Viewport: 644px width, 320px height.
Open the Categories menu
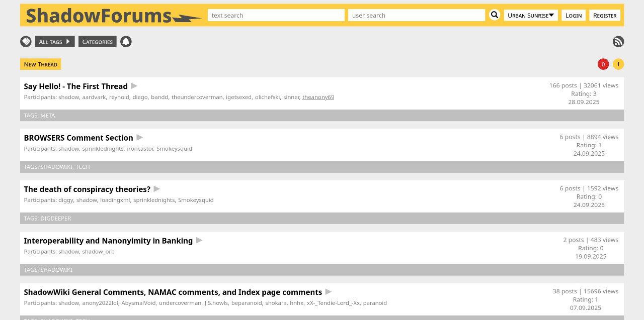pyautogui.click(x=97, y=42)
